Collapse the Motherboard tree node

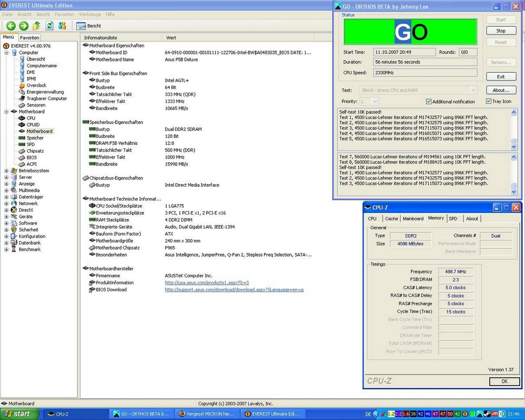pyautogui.click(x=6, y=112)
